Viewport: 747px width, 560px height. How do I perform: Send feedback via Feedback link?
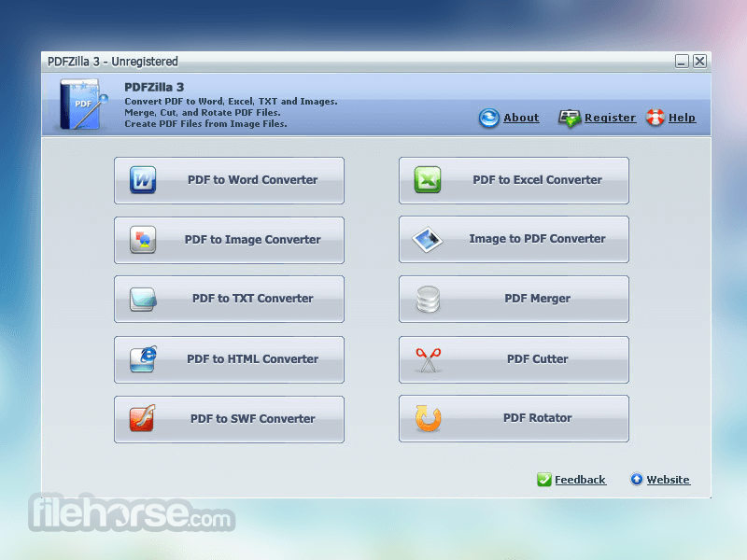(x=580, y=480)
